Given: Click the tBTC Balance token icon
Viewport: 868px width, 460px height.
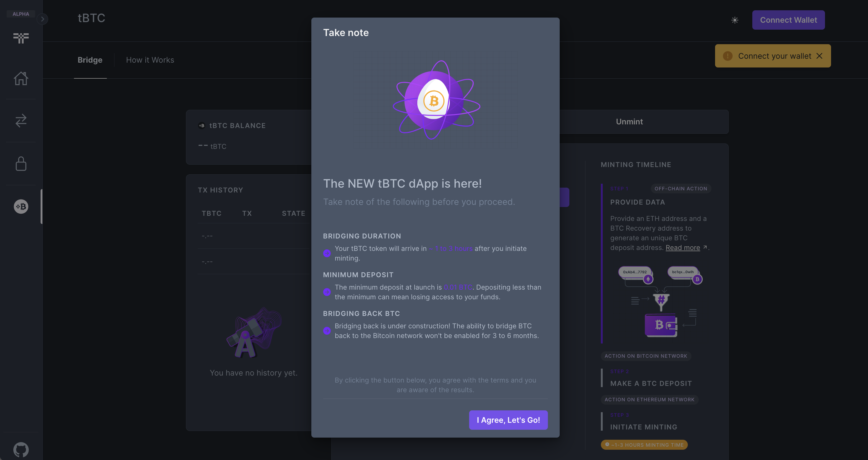Looking at the screenshot, I should pyautogui.click(x=202, y=125).
